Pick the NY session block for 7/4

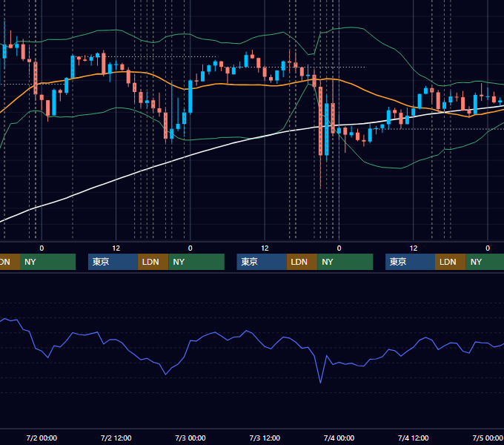485,262
